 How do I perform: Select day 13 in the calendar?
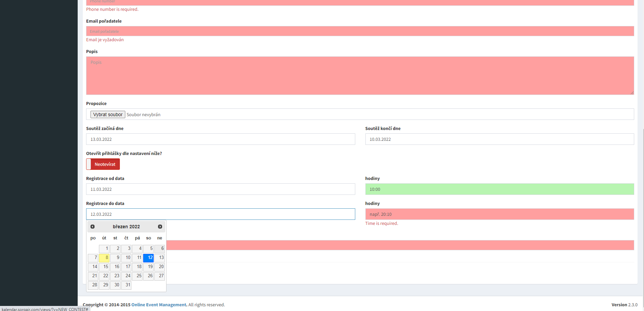[160, 258]
